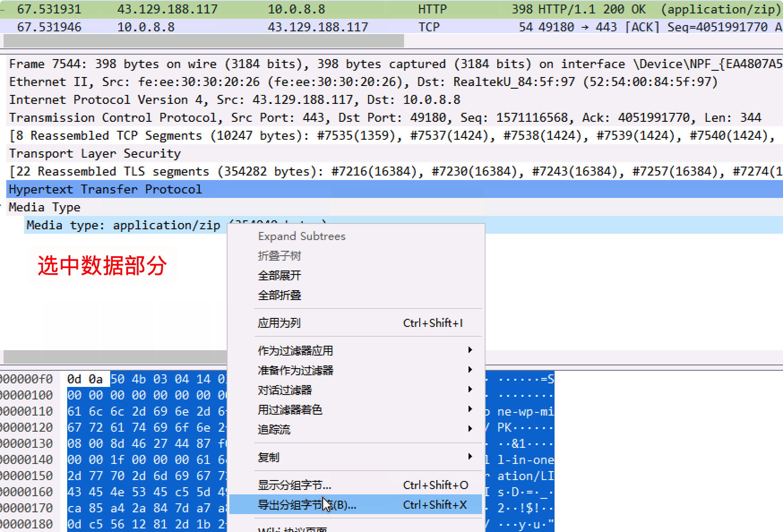
Task: Select "Expand Subtrees" in the context menu
Action: [301, 236]
